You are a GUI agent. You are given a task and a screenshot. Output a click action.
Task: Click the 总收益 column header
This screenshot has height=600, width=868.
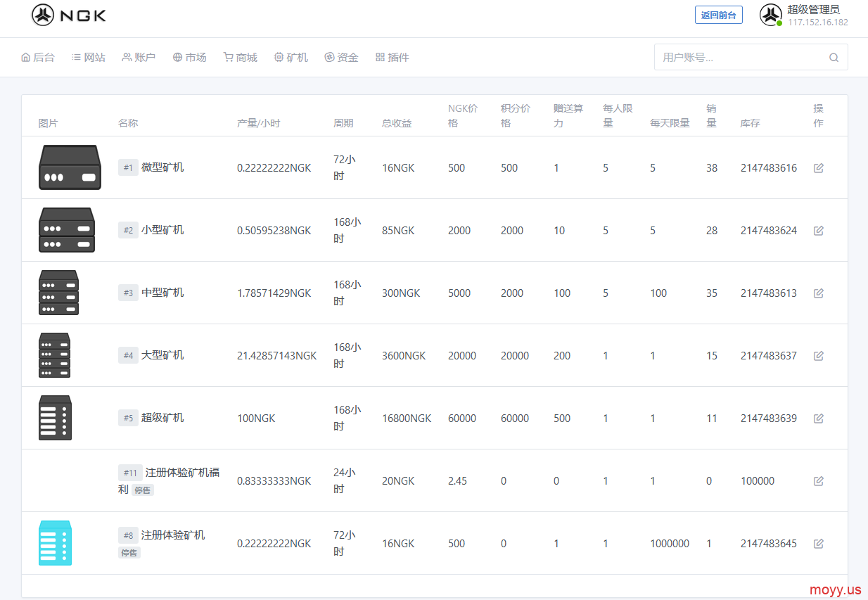point(397,124)
